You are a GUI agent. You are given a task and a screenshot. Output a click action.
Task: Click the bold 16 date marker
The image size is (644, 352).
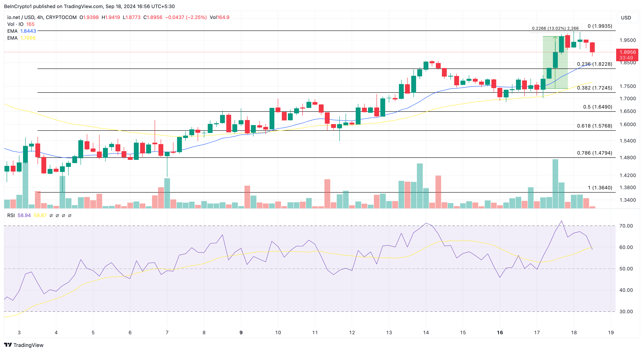(x=500, y=332)
